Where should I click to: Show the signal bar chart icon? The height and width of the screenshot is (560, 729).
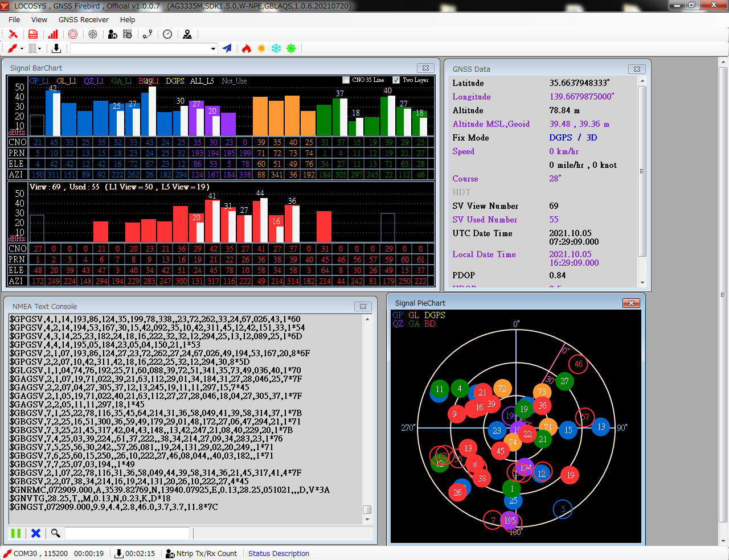point(53,34)
